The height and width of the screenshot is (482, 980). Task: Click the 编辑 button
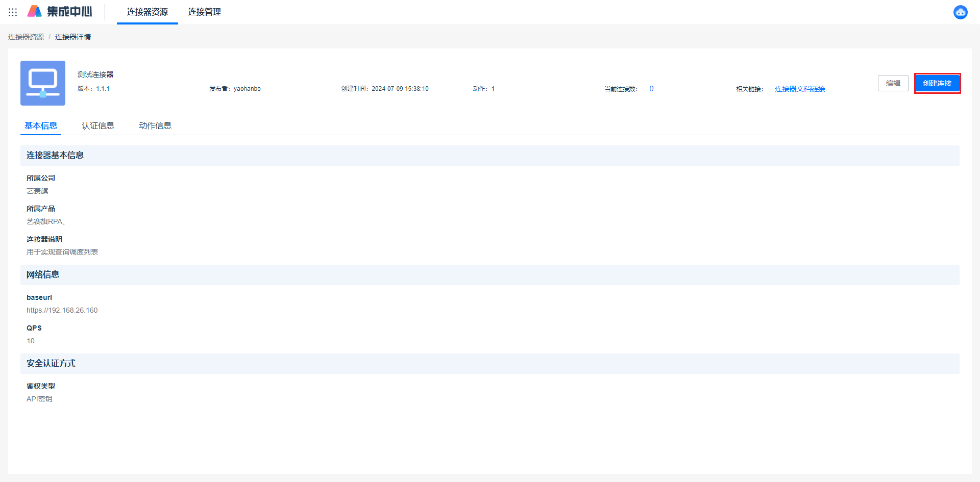[x=893, y=83]
